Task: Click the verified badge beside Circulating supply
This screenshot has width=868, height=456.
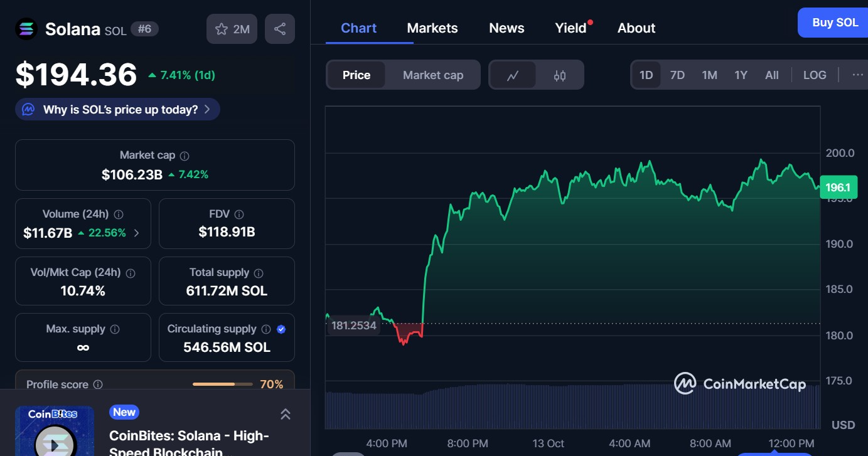Action: pyautogui.click(x=281, y=329)
